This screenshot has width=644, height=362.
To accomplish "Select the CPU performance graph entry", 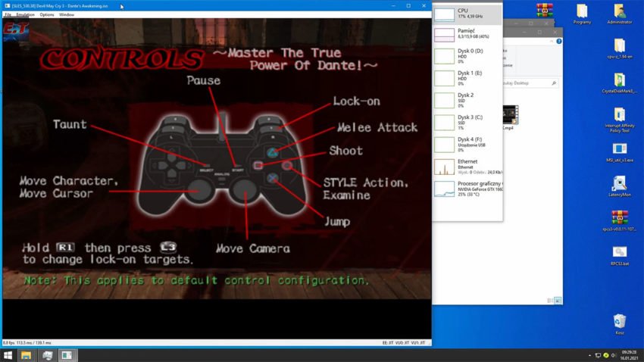I will point(467,14).
